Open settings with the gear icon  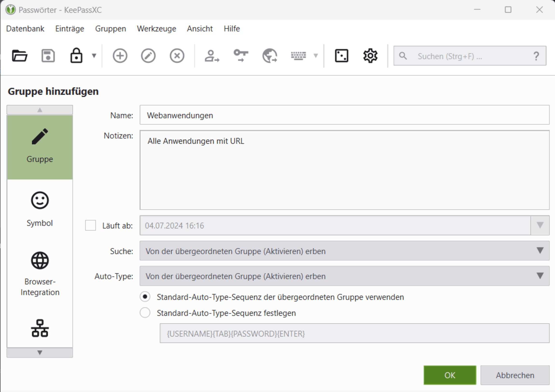[370, 56]
